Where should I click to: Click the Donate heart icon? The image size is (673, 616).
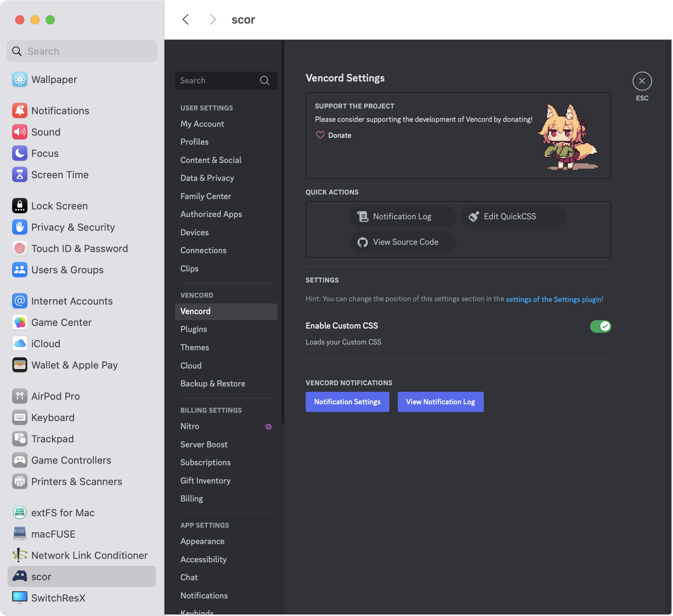(x=320, y=135)
